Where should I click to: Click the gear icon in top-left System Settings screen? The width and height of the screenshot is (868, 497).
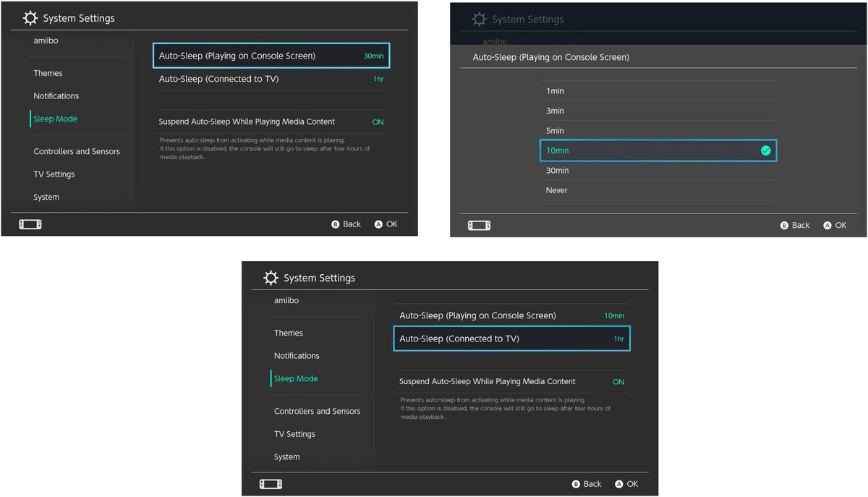(30, 18)
